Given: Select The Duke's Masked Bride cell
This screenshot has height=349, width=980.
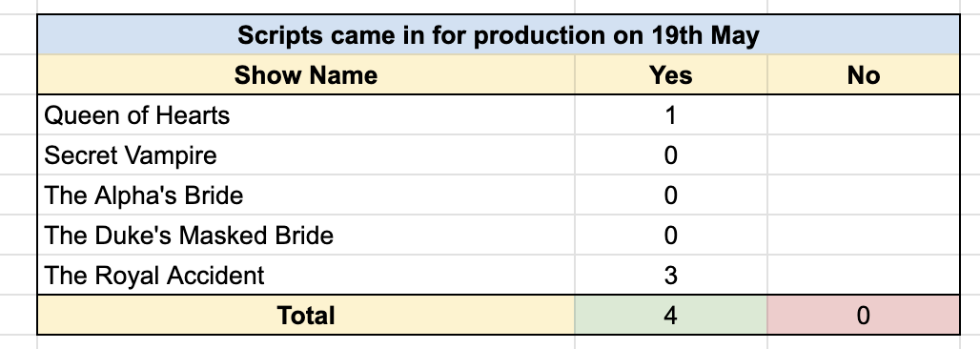Looking at the screenshot, I should [x=306, y=236].
